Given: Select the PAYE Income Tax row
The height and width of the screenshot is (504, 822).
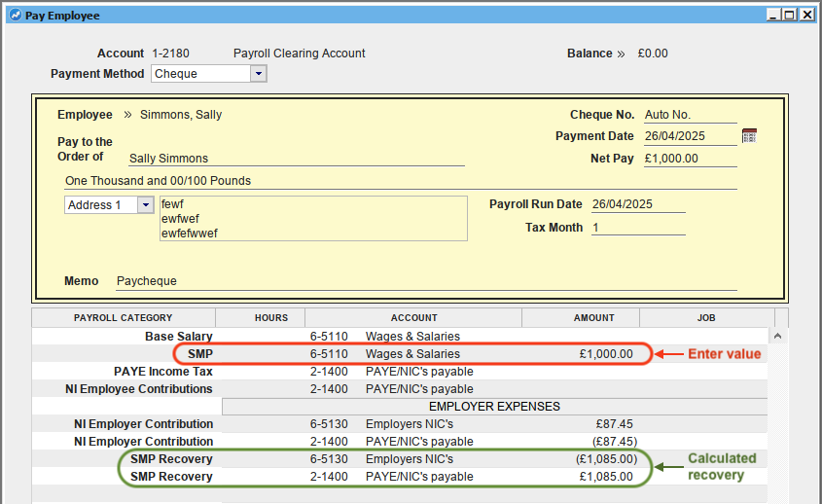Looking at the screenshot, I should [x=400, y=372].
